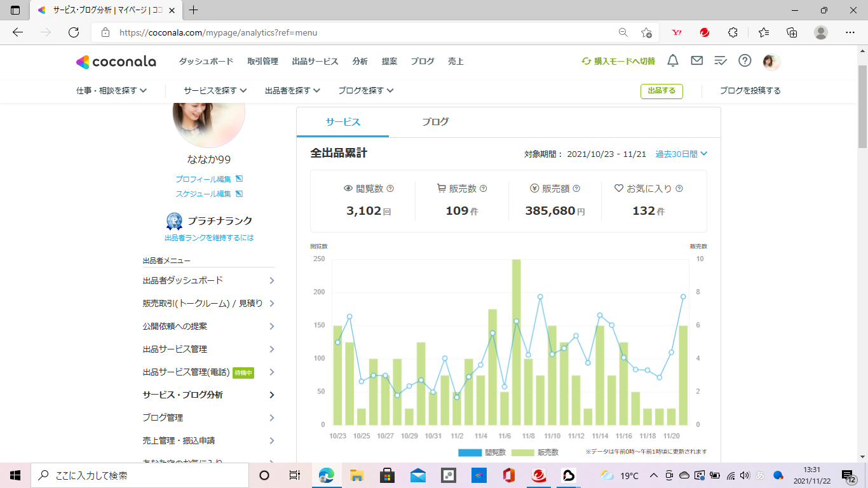Open the notifications bell icon
Screen dimensions: 868x488
[x=672, y=61]
